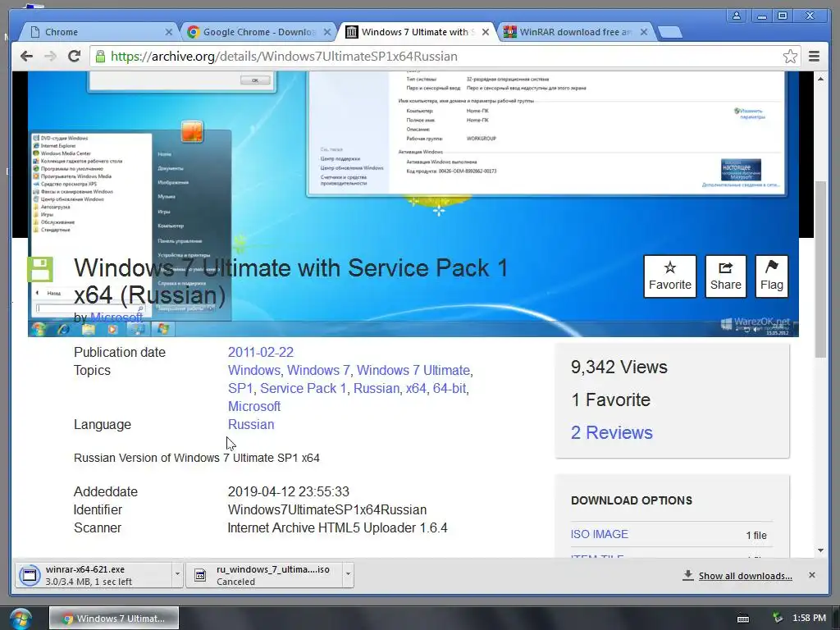Close the downloads bar

coord(811,575)
